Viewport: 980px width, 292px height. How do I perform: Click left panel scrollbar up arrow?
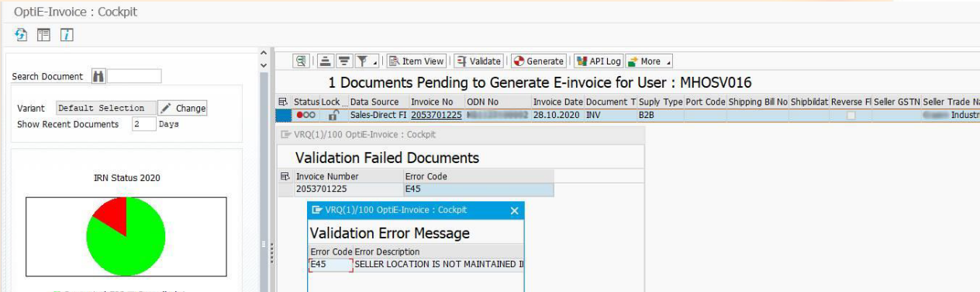(x=263, y=53)
